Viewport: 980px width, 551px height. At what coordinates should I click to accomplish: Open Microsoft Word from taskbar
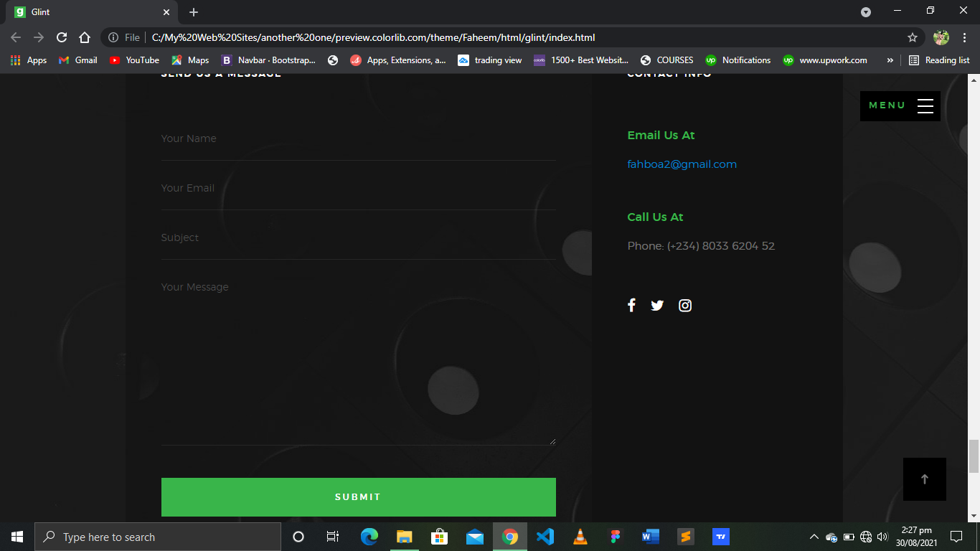(651, 537)
